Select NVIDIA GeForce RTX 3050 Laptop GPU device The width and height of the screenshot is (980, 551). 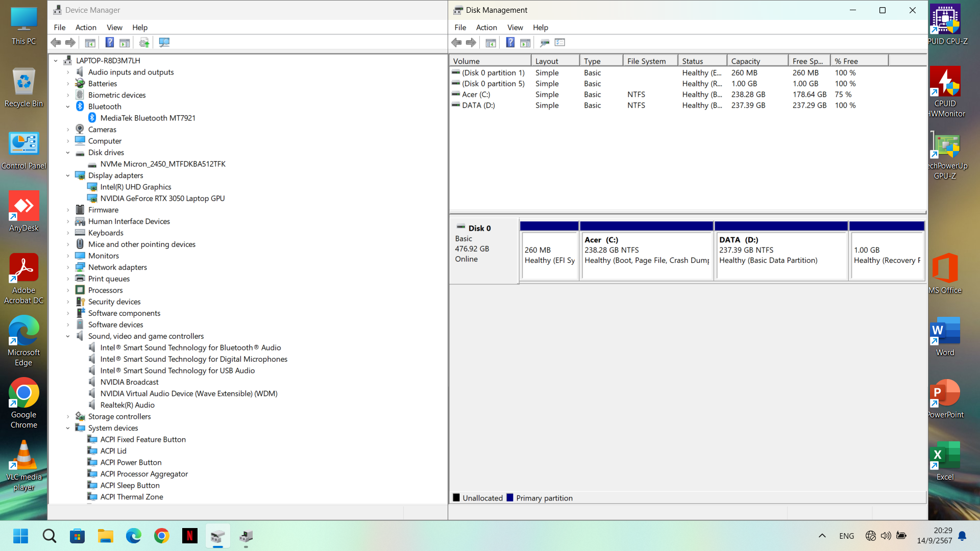pos(162,198)
